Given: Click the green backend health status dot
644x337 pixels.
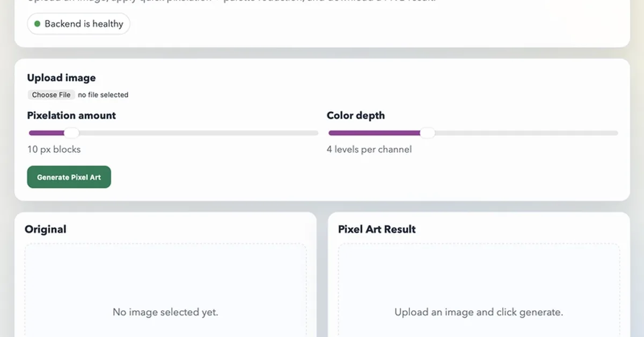Looking at the screenshot, I should point(37,24).
